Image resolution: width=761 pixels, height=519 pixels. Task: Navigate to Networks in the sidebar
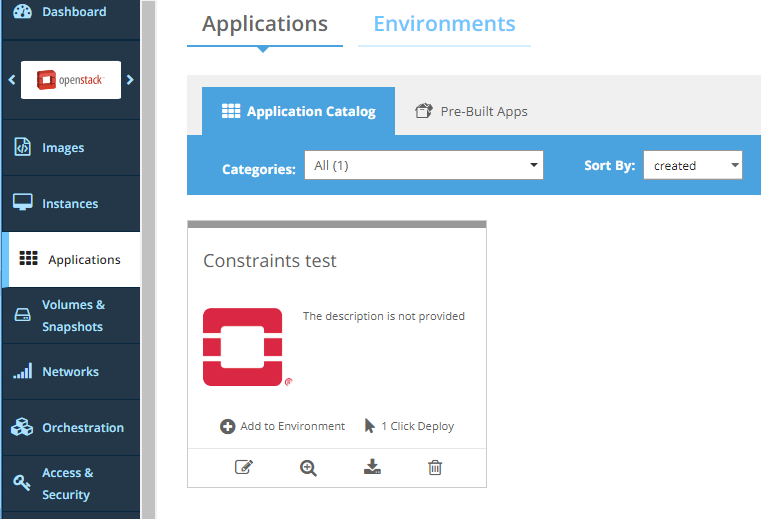(70, 372)
